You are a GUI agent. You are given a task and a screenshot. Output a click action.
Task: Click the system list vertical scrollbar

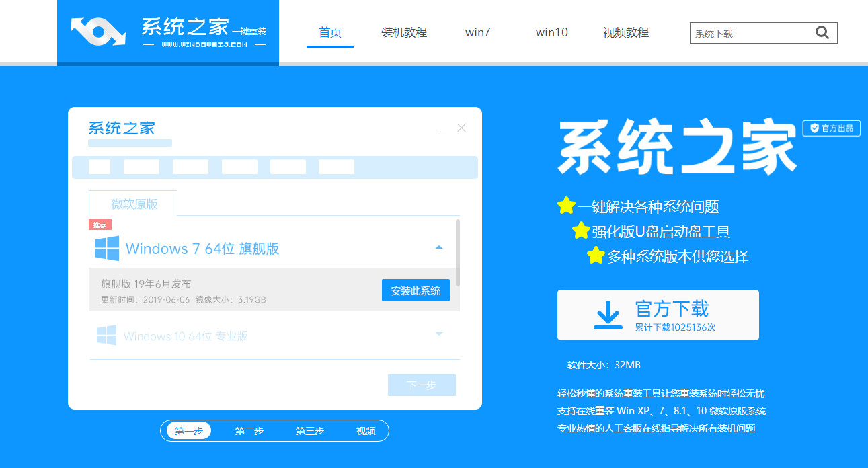458,252
